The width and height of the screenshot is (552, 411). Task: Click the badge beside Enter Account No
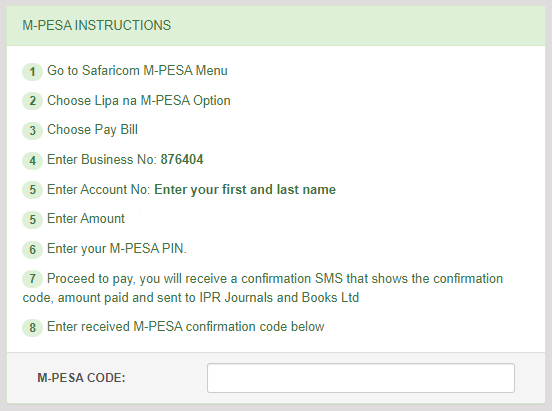32,190
